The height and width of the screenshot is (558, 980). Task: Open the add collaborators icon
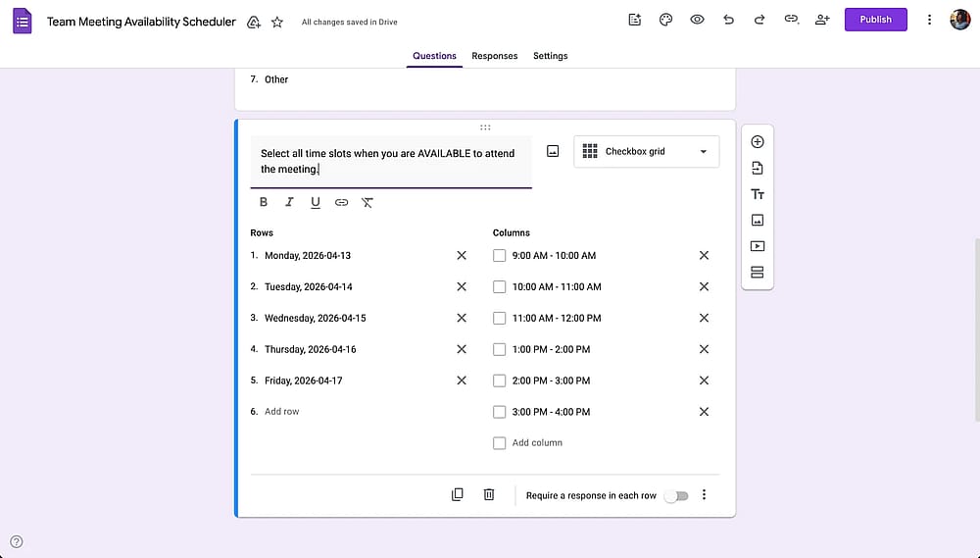tap(822, 20)
